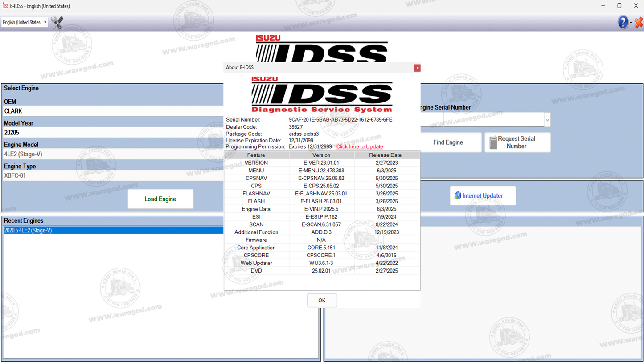Expand the Engine Serial Number dropdown
This screenshot has width=644, height=362.
click(547, 119)
